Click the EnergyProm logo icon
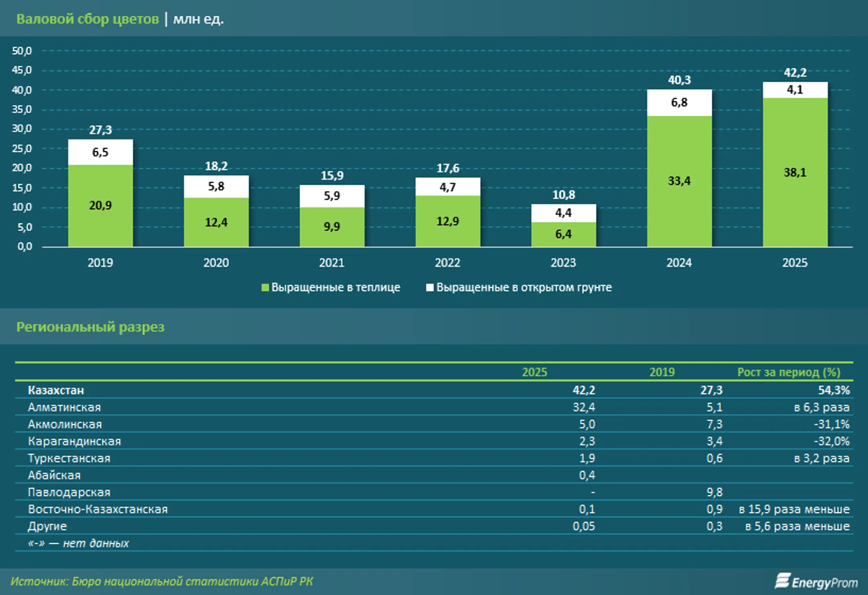The height and width of the screenshot is (595, 868). pyautogui.click(x=782, y=581)
